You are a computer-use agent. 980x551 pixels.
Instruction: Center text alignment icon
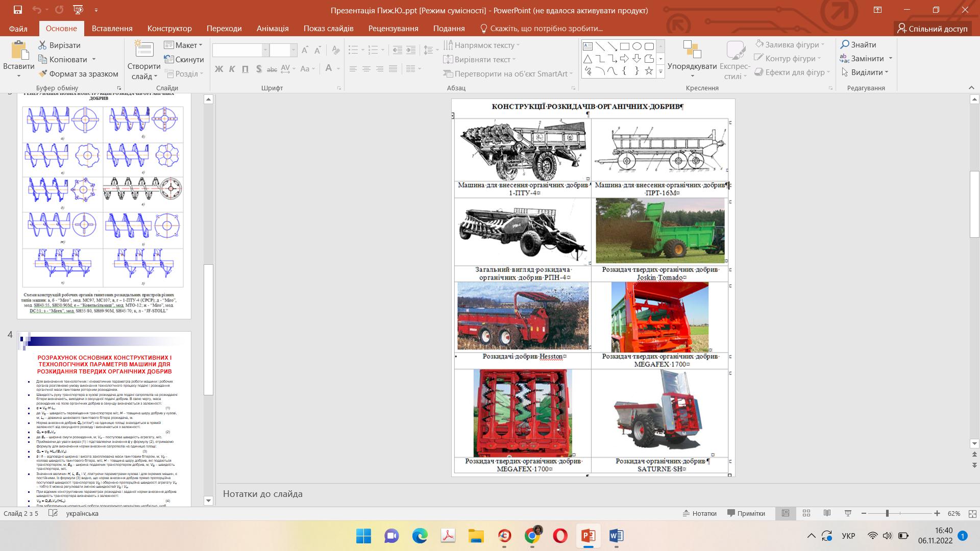pos(366,69)
